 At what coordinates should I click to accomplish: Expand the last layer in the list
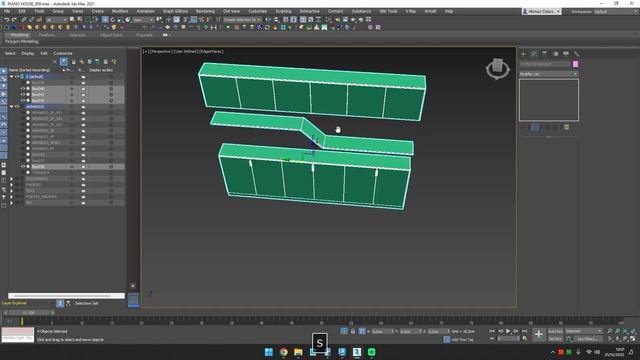[11, 202]
